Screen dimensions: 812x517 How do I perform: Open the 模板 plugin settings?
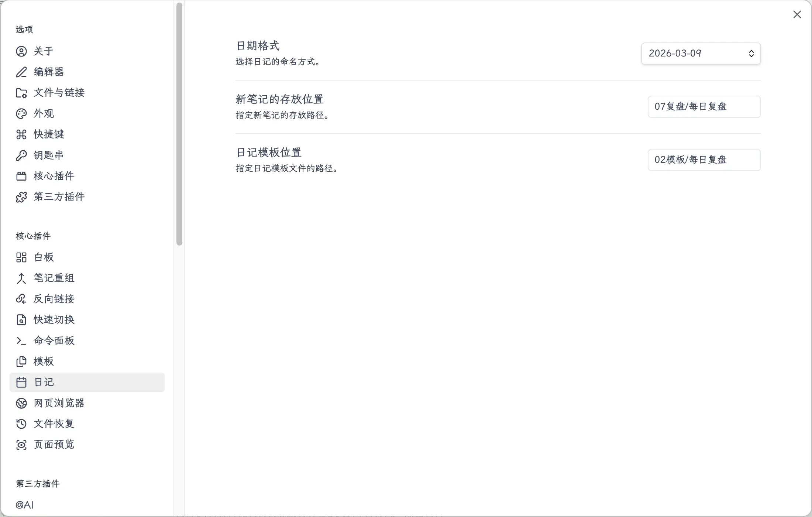[44, 361]
